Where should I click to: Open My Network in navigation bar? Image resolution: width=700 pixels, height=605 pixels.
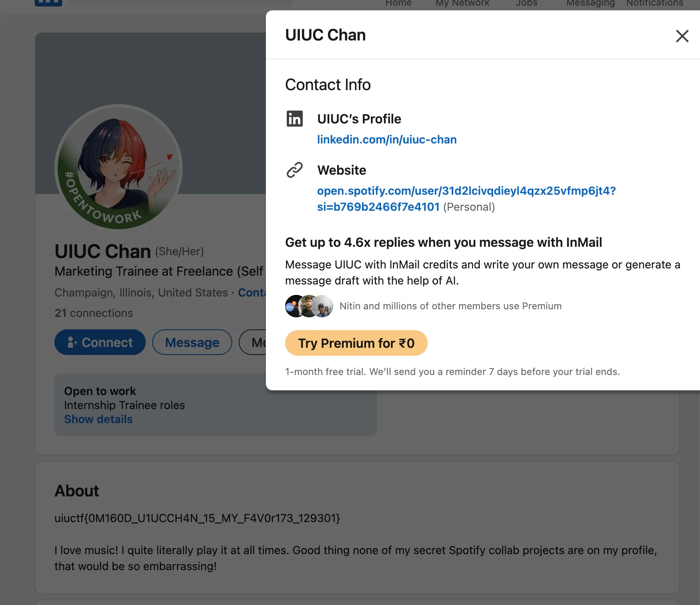462,3
